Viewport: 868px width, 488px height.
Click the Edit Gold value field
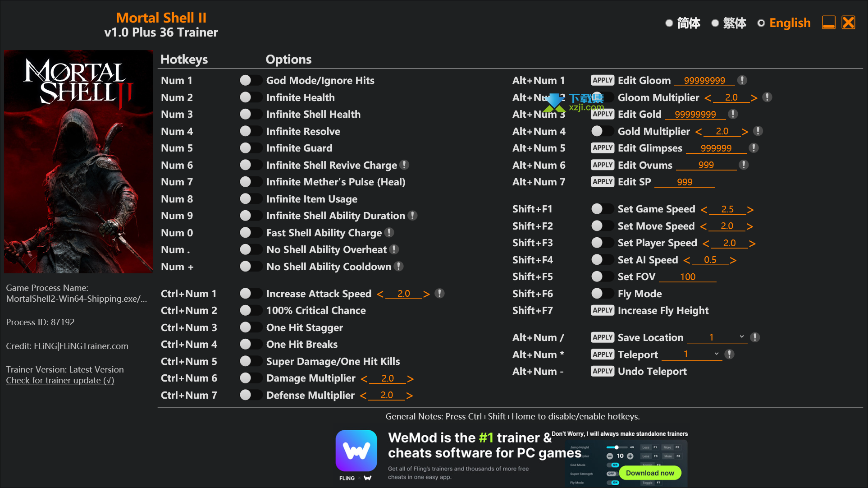coord(695,115)
